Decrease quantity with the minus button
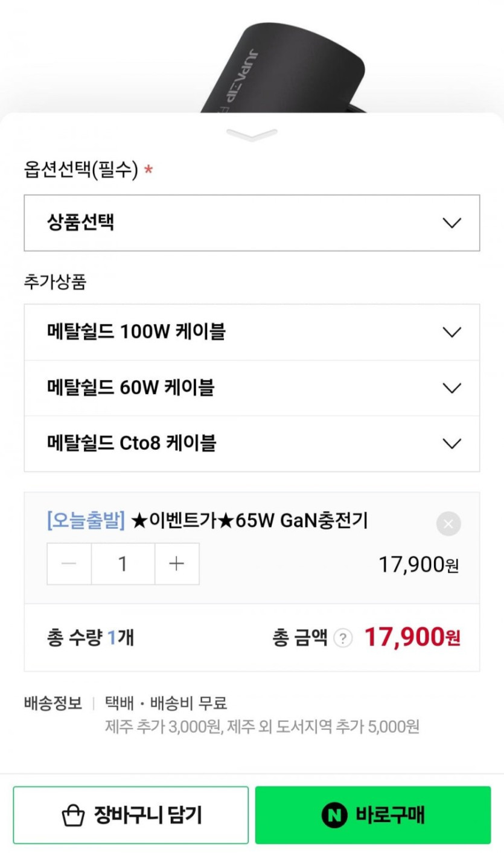 tap(69, 564)
